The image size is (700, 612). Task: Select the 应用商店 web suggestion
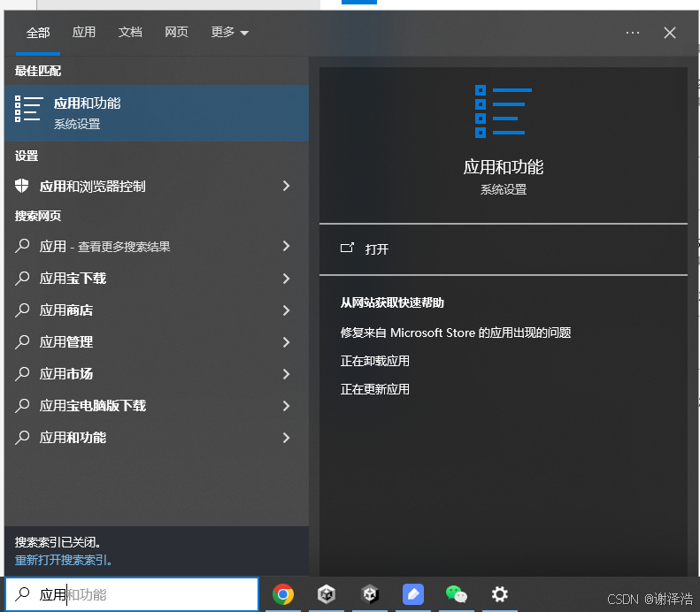pos(157,310)
